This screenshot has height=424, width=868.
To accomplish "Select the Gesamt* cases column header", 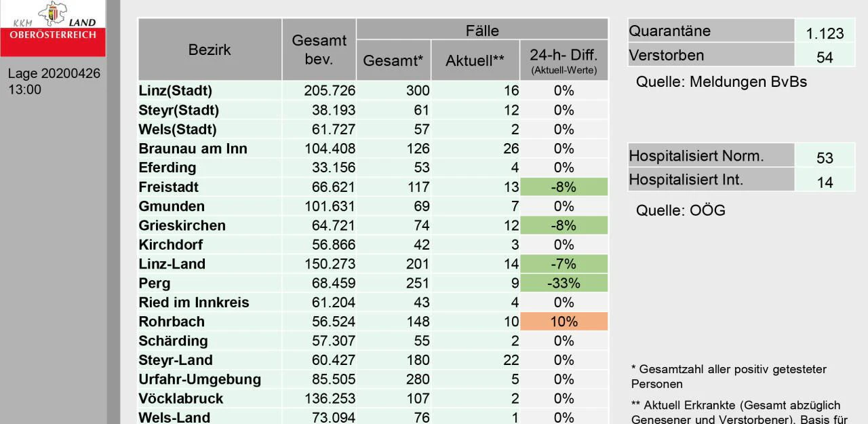I will pos(393,60).
